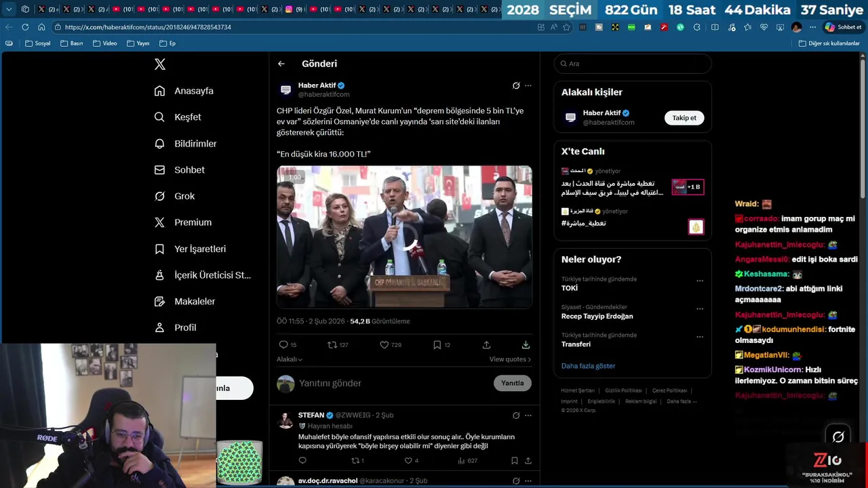Open Bildirimler in the sidebar
868x488 pixels.
point(186,144)
